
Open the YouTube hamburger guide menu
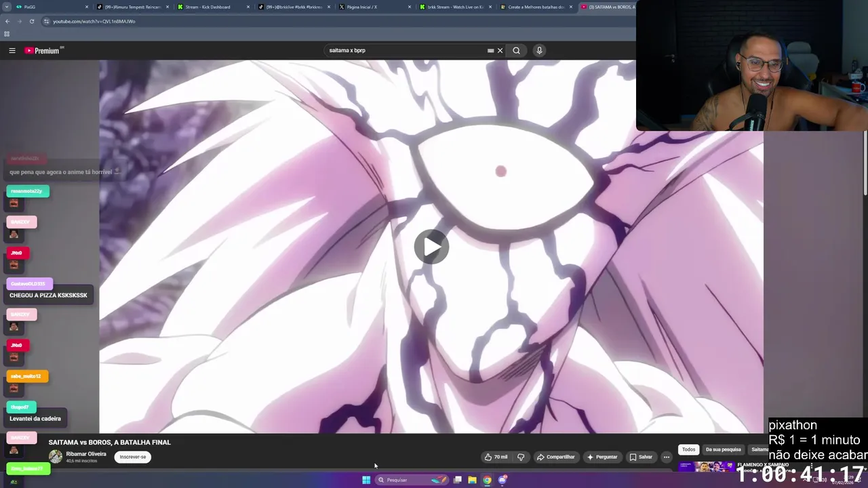[x=12, y=50]
